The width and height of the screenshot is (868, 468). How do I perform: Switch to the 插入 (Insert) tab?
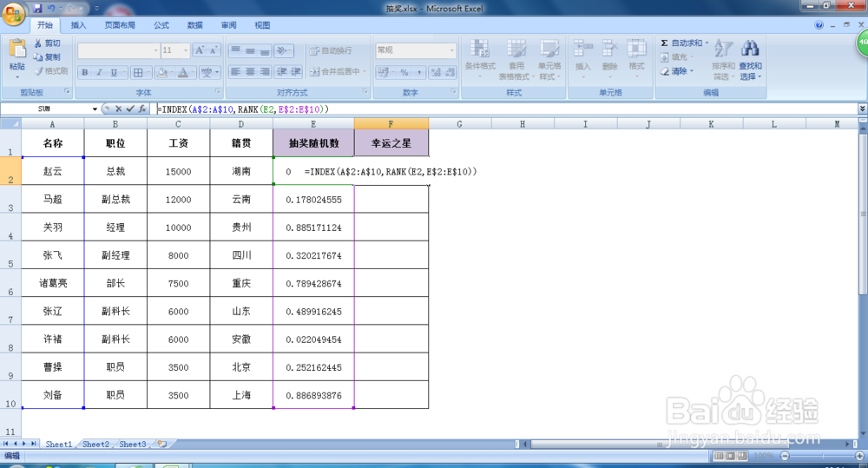click(79, 25)
